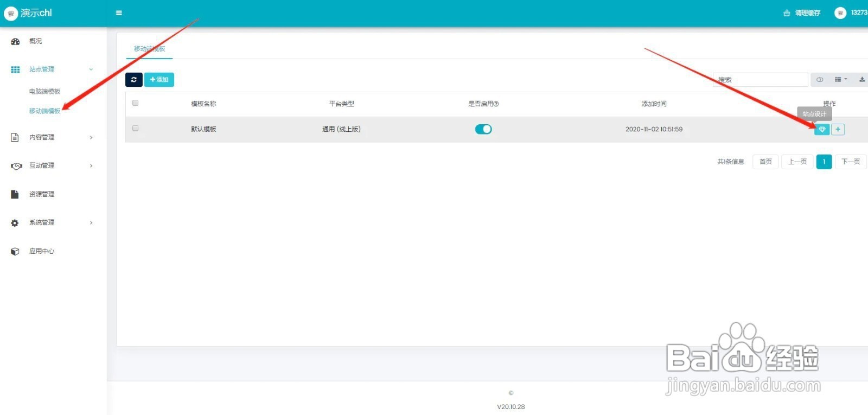Click the 互动管理 handshake icon
868x415 pixels.
tap(16, 166)
